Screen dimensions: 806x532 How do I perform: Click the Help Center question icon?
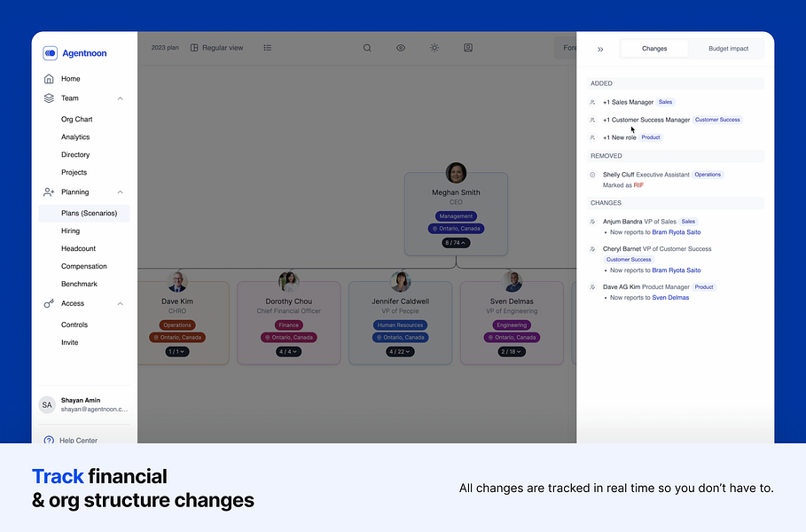pyautogui.click(x=49, y=440)
